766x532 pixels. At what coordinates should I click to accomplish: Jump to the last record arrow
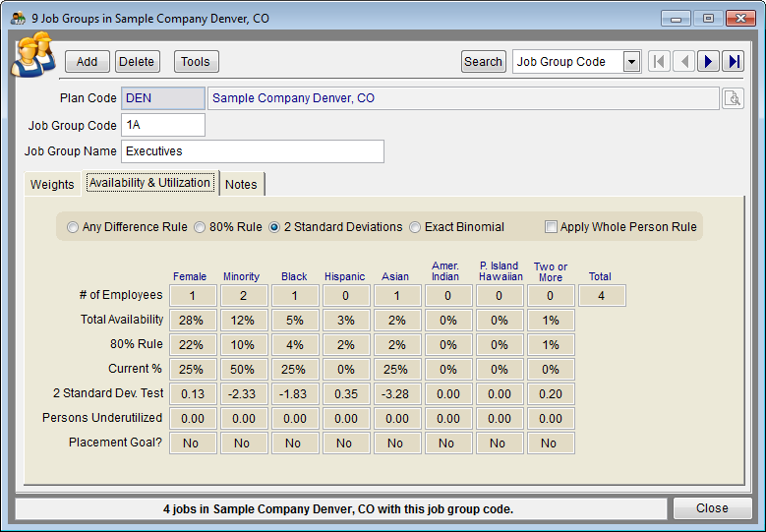734,62
